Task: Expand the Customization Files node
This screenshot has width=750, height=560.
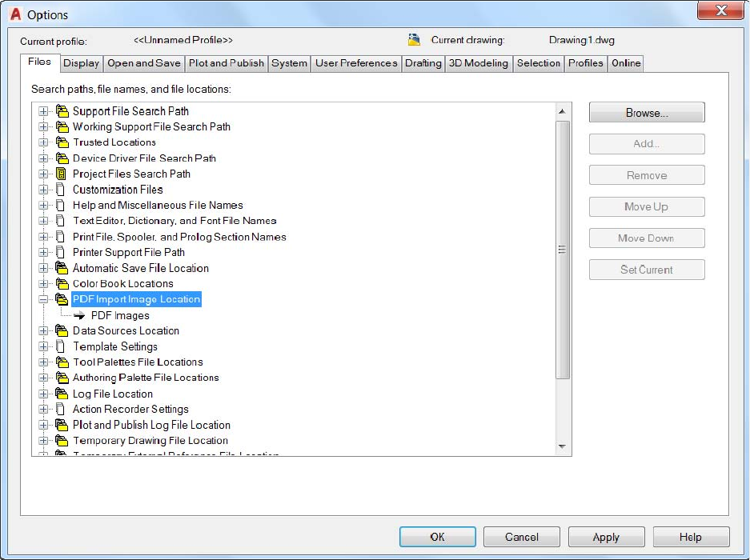Action: point(43,190)
